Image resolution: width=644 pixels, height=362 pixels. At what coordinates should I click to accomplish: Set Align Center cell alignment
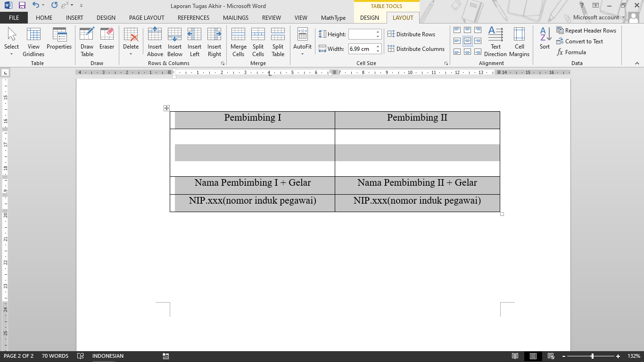pyautogui.click(x=467, y=41)
